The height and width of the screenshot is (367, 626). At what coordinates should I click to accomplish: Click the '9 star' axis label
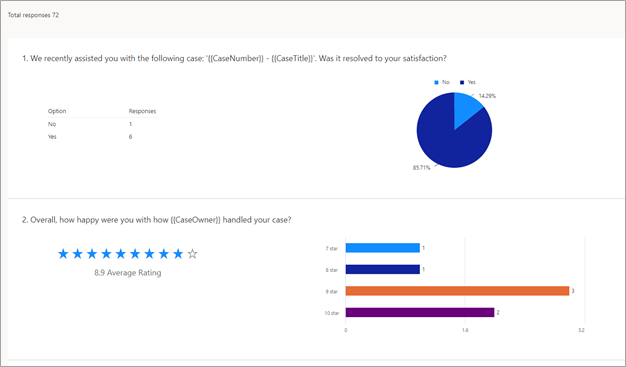331,292
